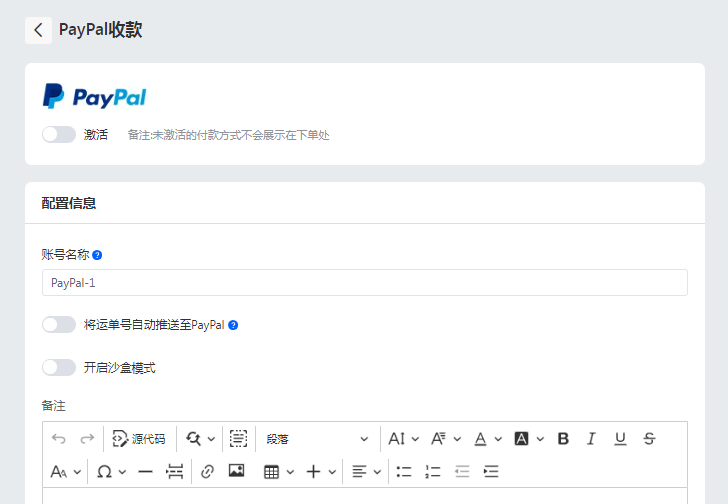Image resolution: width=728 pixels, height=504 pixels.
Task: Expand special characters dropdown arrow
Action: click(122, 472)
